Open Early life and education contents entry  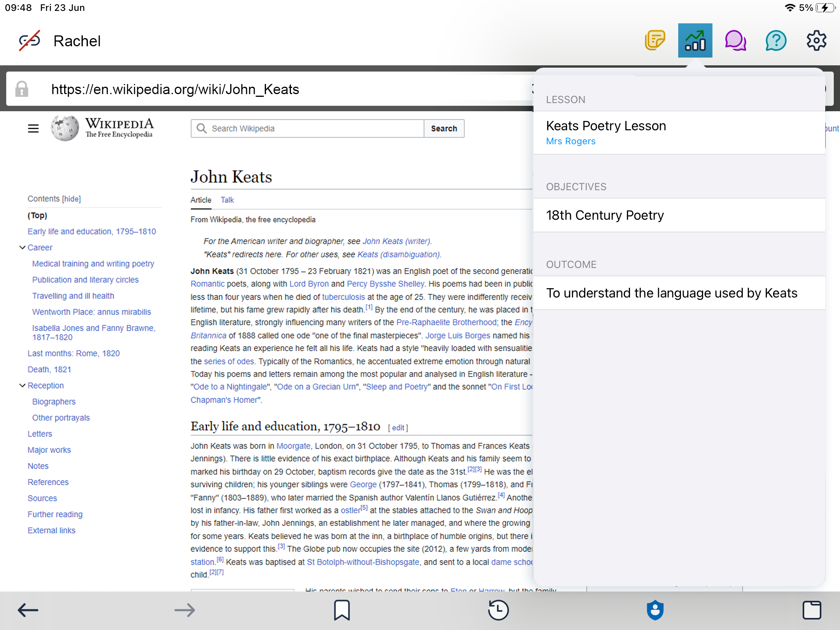tap(92, 231)
